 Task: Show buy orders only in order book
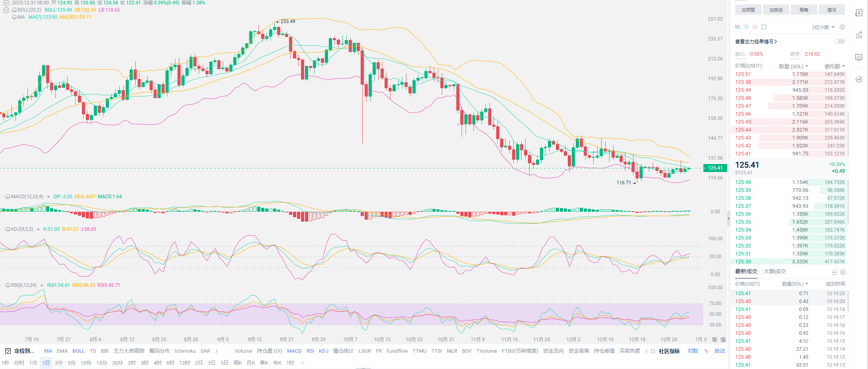(746, 27)
